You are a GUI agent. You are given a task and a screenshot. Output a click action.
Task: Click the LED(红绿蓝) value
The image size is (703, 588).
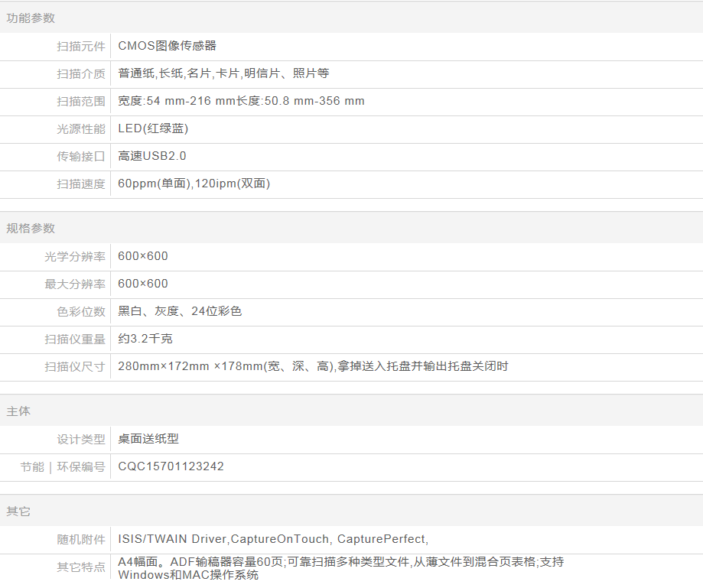[153, 128]
